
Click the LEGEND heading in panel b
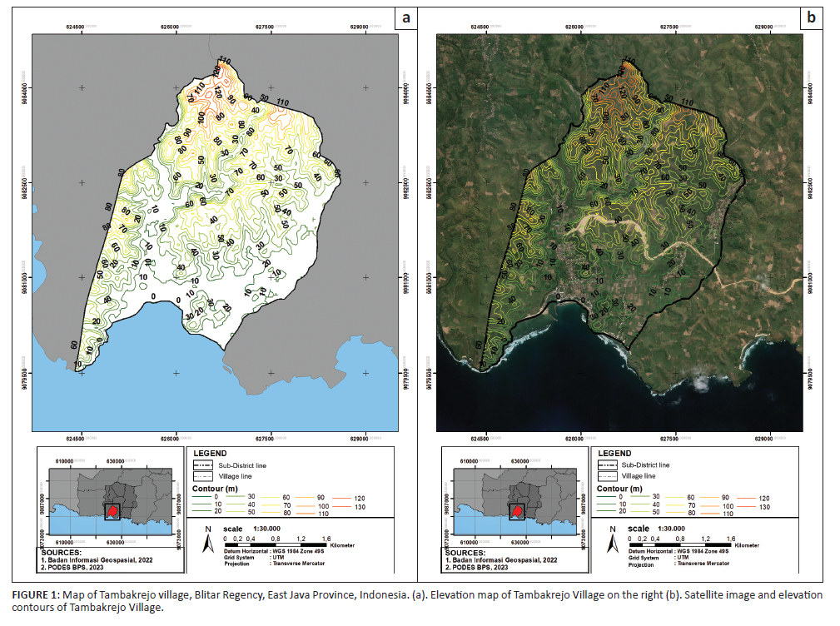[x=614, y=453]
